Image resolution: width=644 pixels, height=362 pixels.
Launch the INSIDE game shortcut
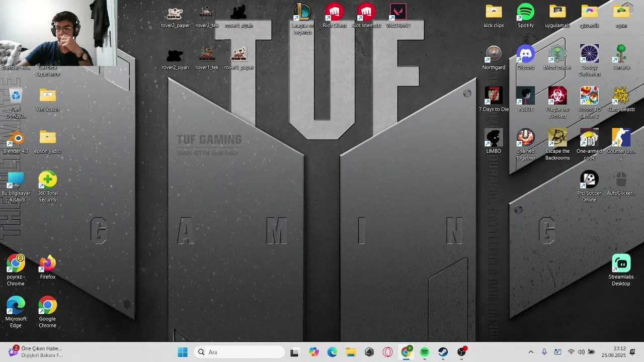pyautogui.click(x=526, y=100)
